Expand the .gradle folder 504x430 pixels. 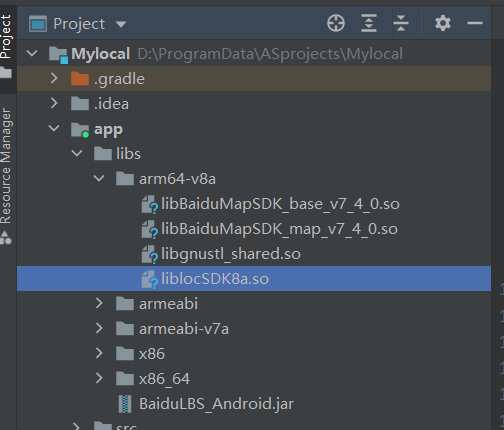54,78
